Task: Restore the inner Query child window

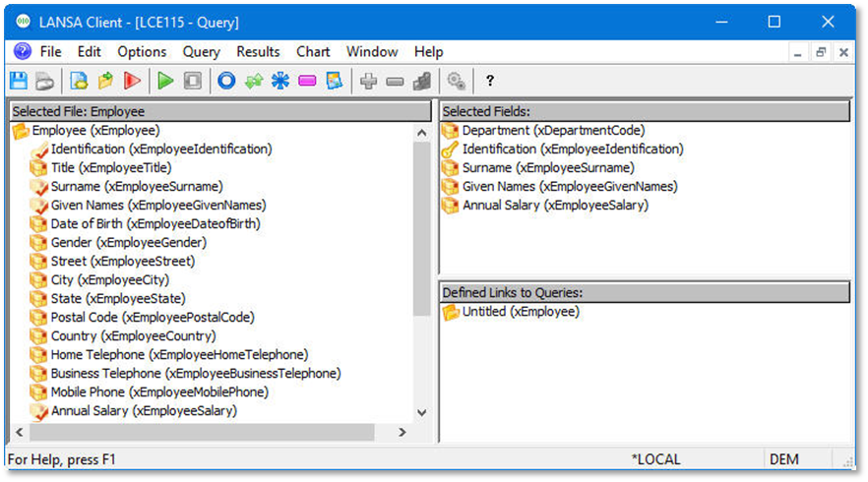Action: click(x=821, y=52)
